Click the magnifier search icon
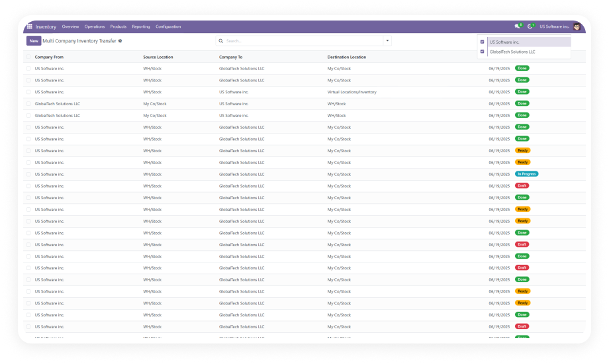 point(221,41)
